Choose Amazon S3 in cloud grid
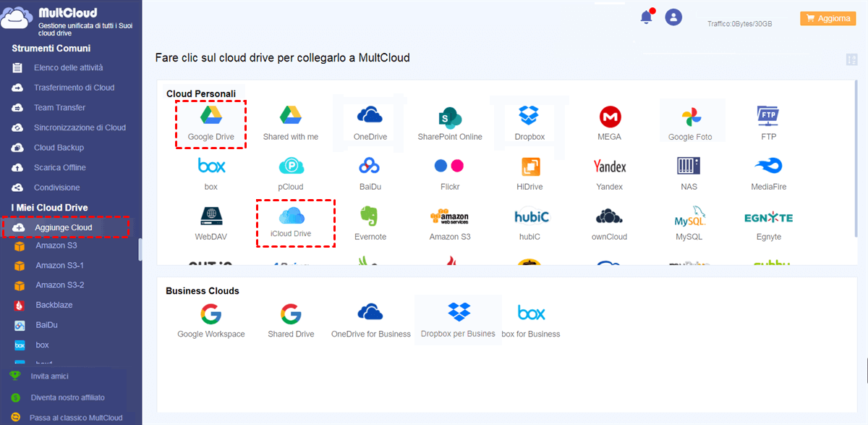The width and height of the screenshot is (868, 425). point(449,217)
